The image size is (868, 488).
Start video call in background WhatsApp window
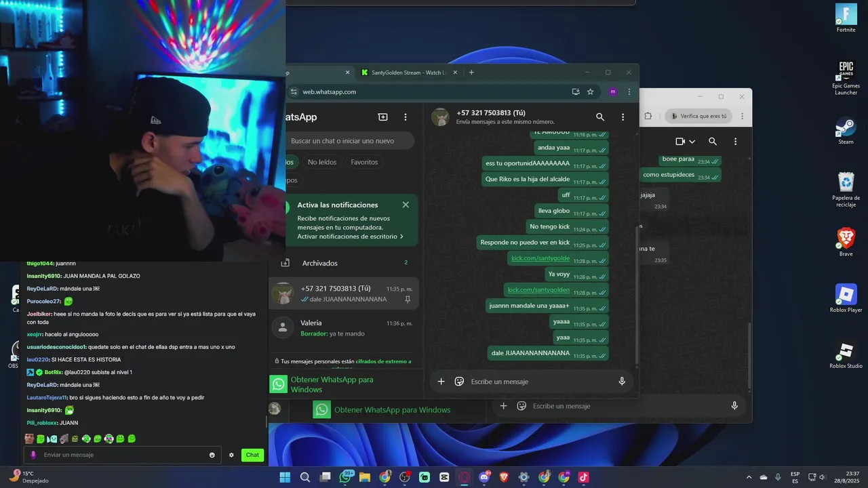click(x=680, y=142)
